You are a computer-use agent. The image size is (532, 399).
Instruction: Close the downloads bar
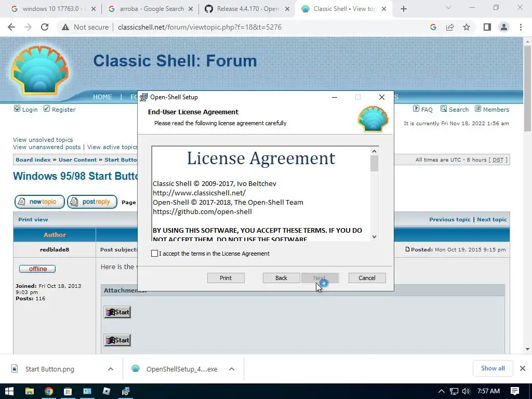point(523,368)
